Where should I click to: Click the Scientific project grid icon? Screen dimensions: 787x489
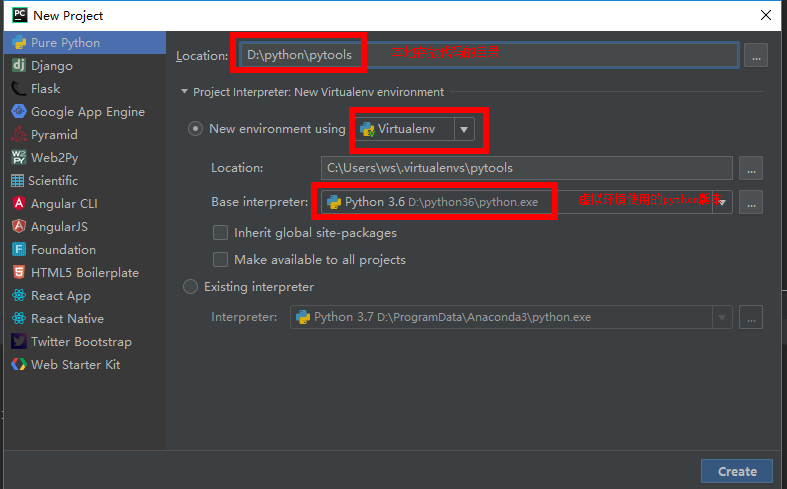[18, 181]
